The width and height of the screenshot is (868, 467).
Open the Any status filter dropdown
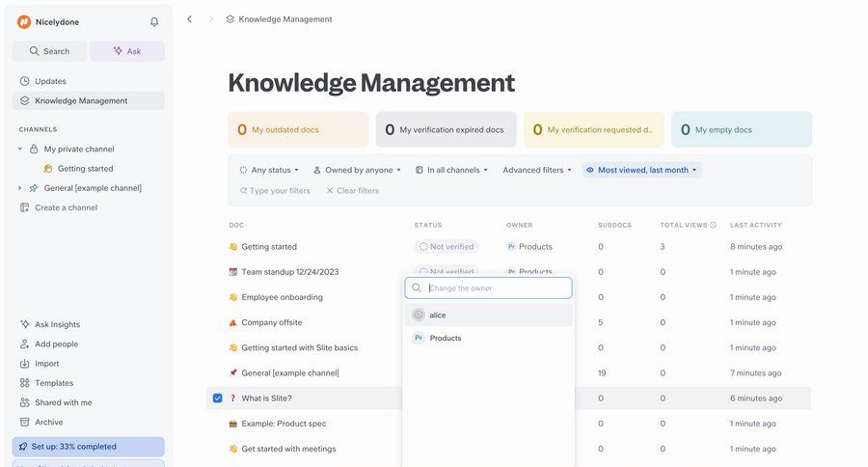(269, 170)
